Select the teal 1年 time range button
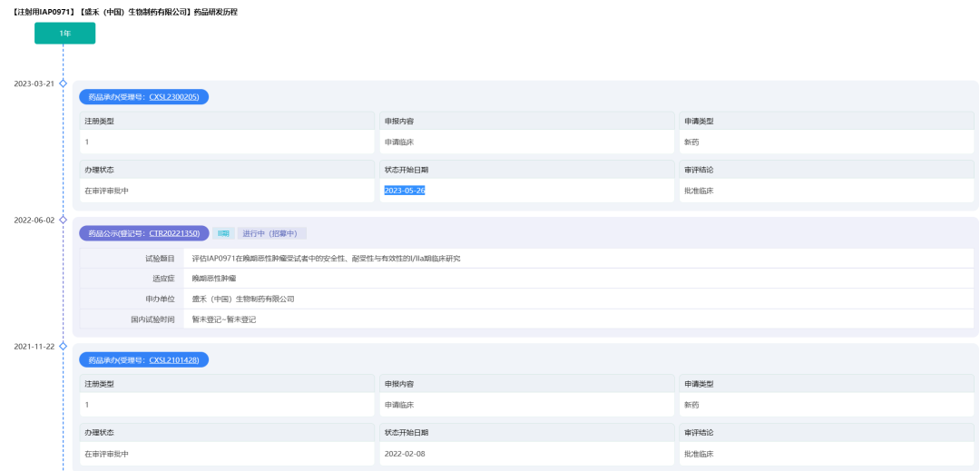Viewport: 980px width, 471px height. (x=64, y=34)
